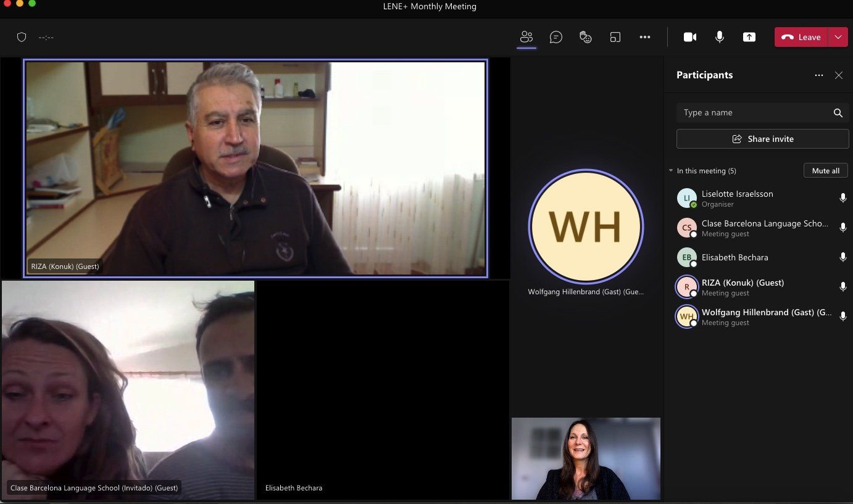Click the large WH avatar circle

tap(586, 226)
